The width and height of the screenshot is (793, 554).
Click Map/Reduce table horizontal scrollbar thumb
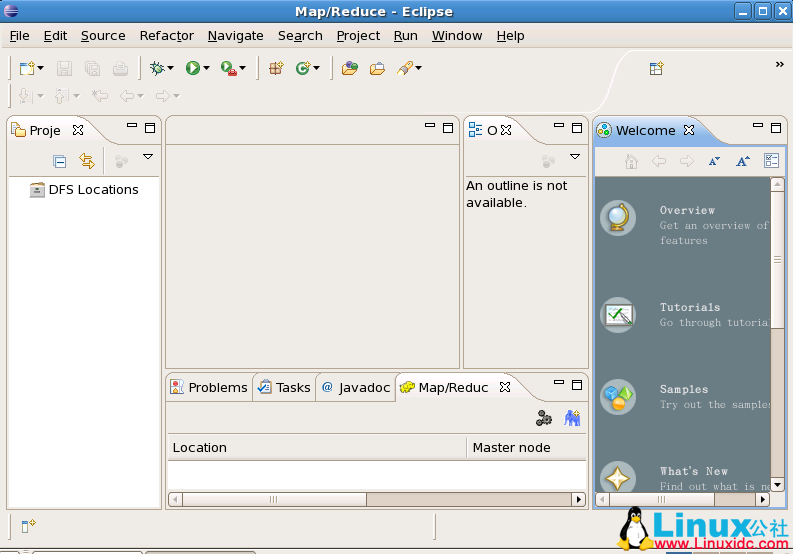coord(274,500)
